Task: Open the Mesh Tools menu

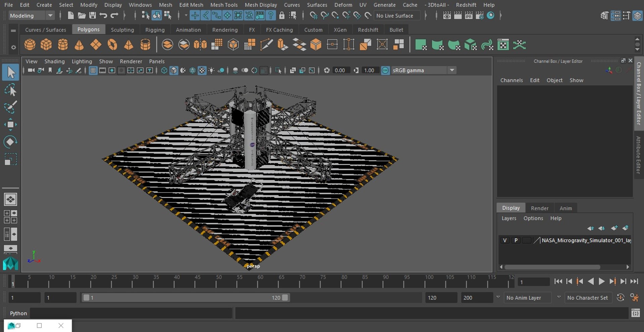Action: tap(224, 5)
